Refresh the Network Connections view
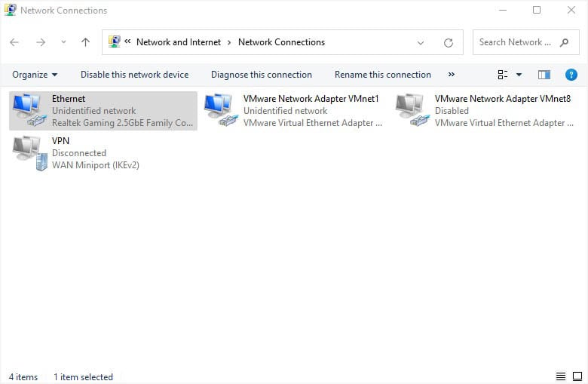588x384 pixels. (449, 42)
